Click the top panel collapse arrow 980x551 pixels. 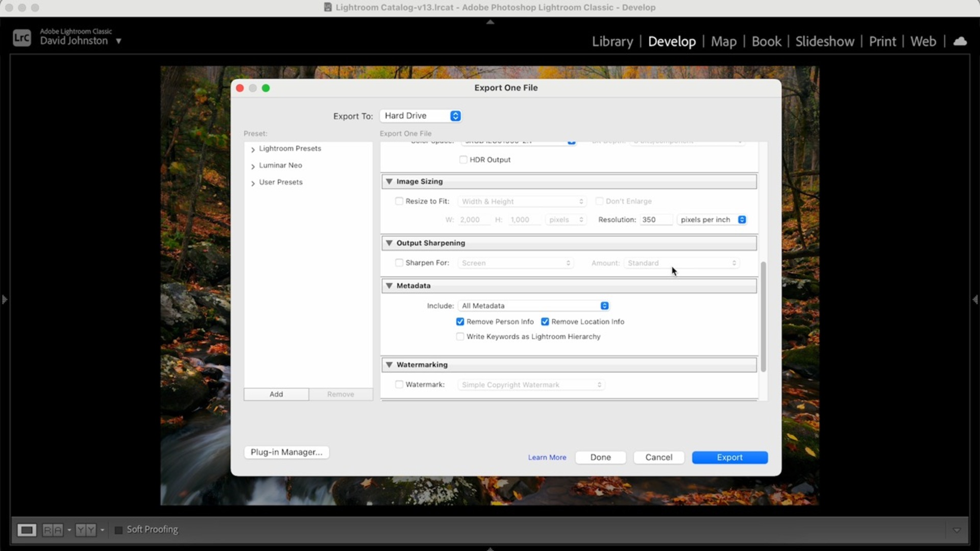490,22
